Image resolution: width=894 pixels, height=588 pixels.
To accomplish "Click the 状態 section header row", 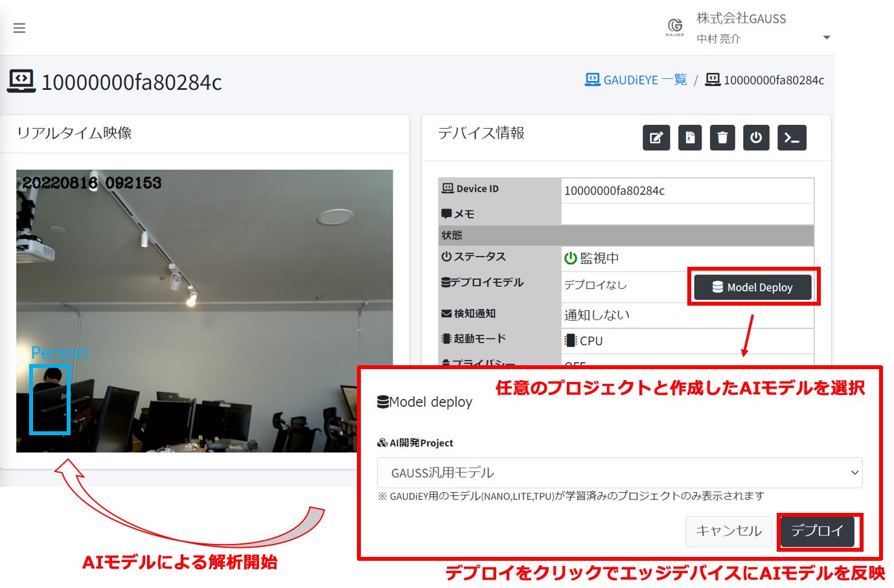I will [626, 235].
